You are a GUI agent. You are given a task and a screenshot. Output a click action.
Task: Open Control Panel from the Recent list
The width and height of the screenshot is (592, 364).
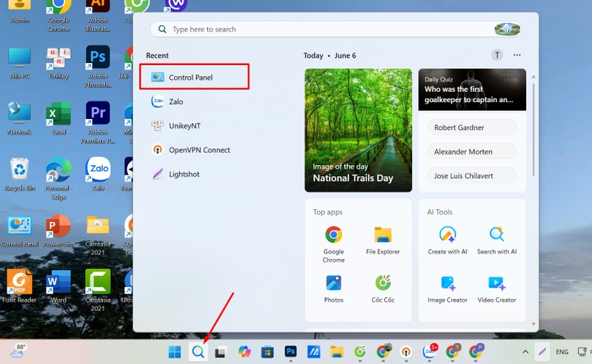click(x=194, y=77)
